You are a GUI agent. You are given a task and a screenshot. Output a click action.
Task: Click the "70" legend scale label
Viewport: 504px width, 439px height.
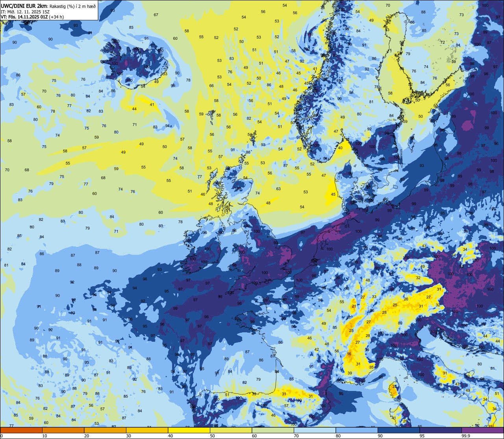click(x=296, y=436)
